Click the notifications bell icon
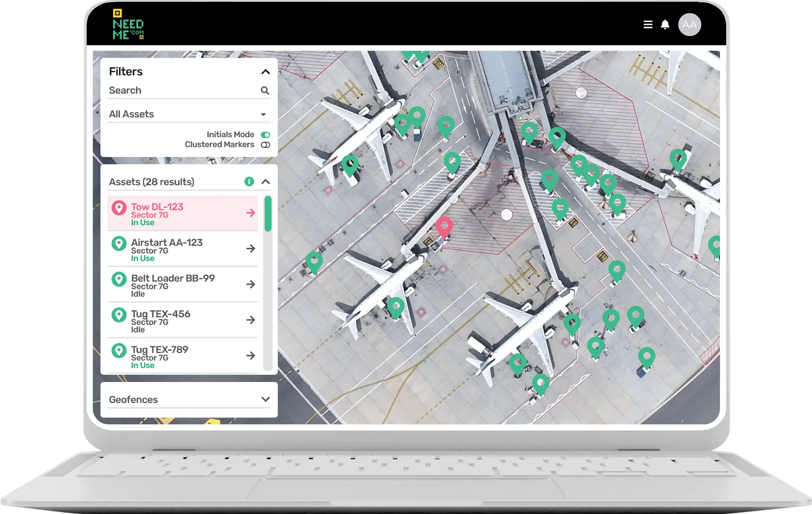812x514 pixels. [665, 25]
